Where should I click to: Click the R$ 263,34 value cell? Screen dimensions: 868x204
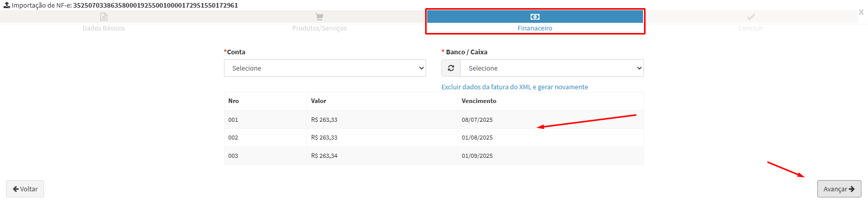coord(324,156)
